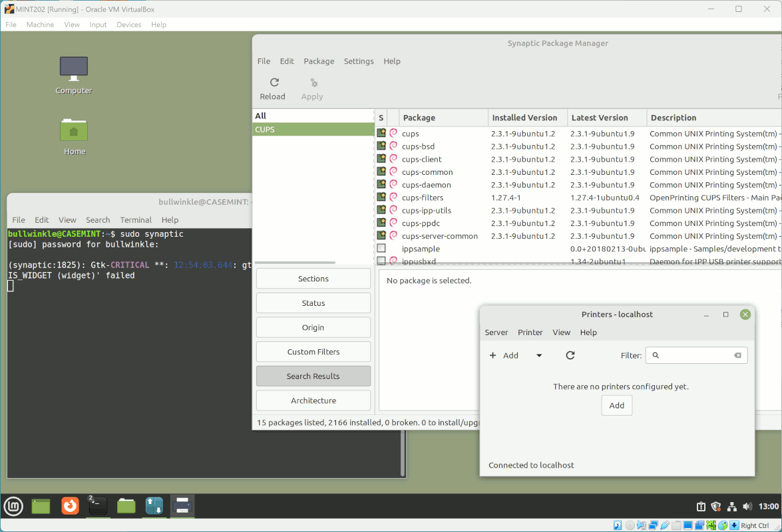Open the Home folder desktop icon
The image size is (782, 532).
[74, 130]
